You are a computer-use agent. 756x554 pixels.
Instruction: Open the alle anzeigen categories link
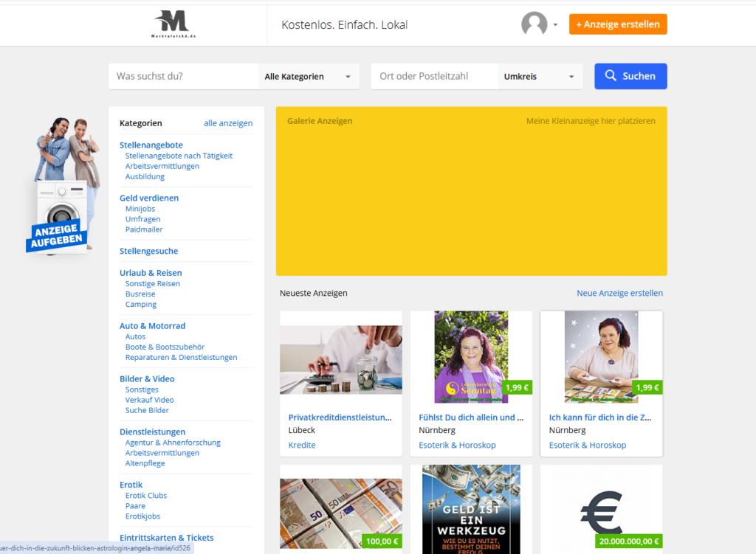pyautogui.click(x=228, y=123)
